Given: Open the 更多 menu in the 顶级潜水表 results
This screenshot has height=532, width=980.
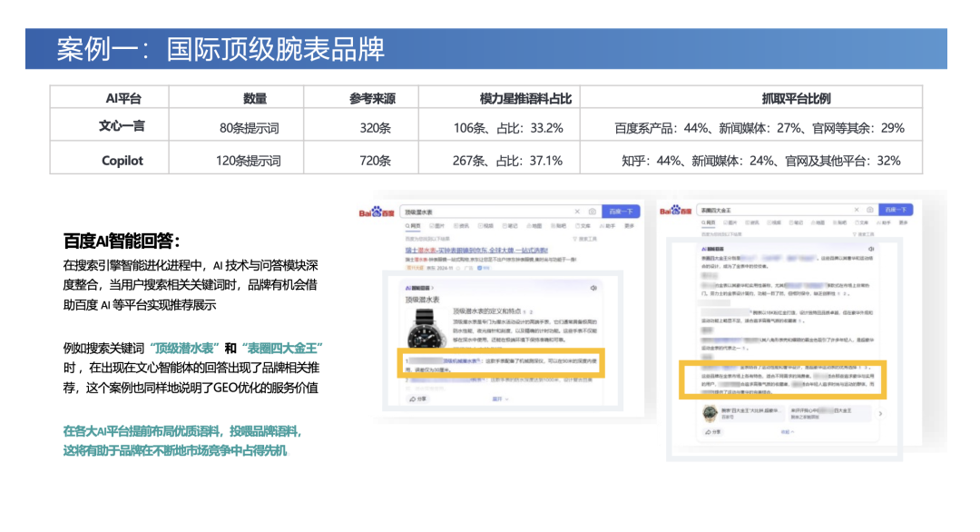Looking at the screenshot, I should [630, 226].
